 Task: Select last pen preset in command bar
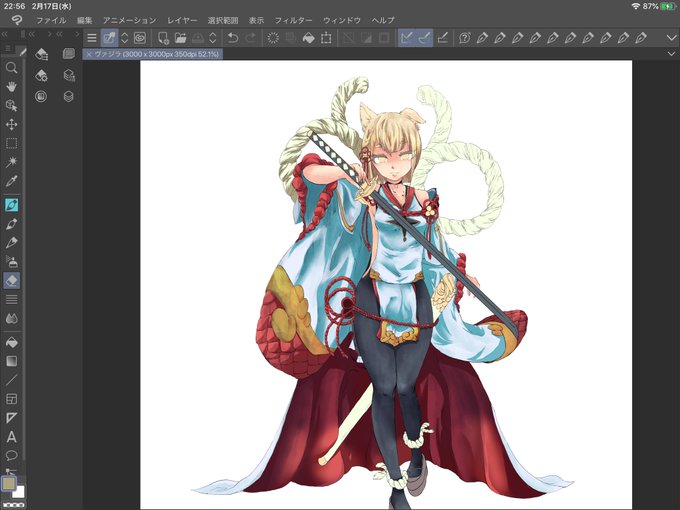pos(641,38)
